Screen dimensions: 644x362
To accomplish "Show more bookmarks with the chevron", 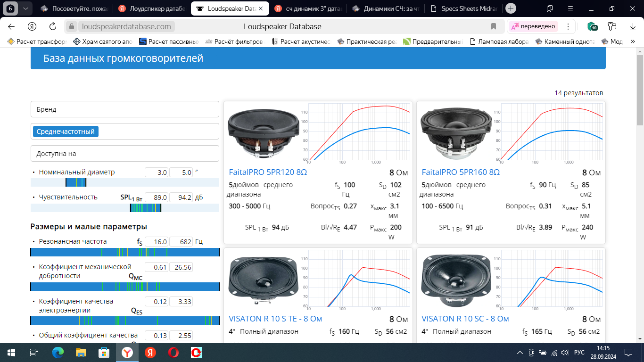I will (x=632, y=41).
